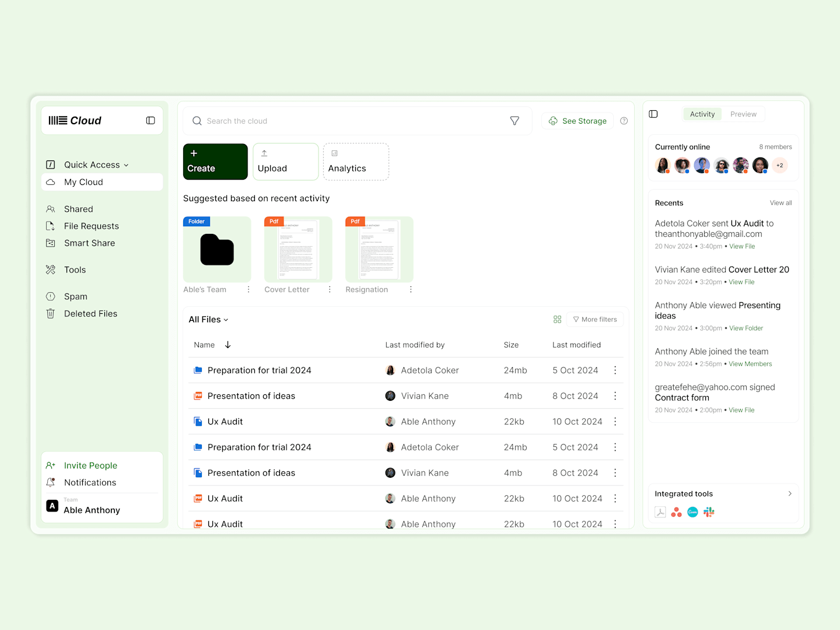Switch to the Activity tab
This screenshot has height=630, width=840.
[x=702, y=114]
